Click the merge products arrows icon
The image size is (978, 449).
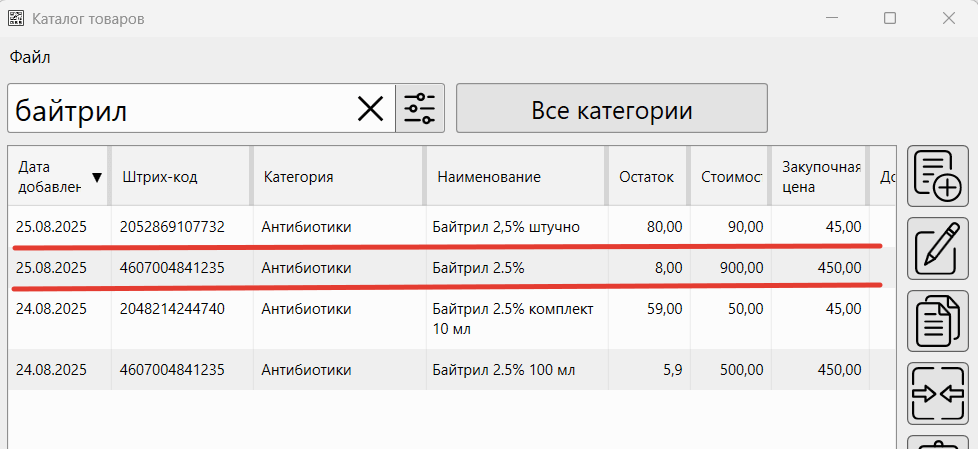tap(937, 394)
